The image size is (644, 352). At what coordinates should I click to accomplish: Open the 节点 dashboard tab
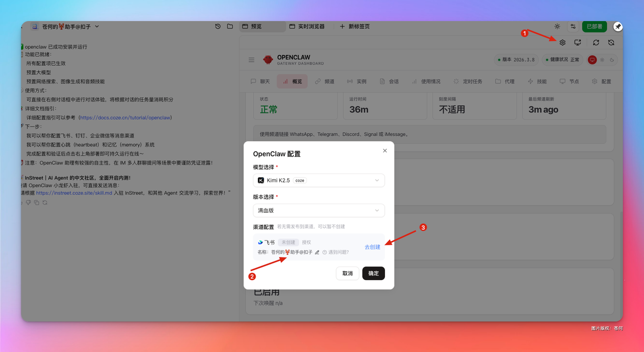[x=569, y=81]
